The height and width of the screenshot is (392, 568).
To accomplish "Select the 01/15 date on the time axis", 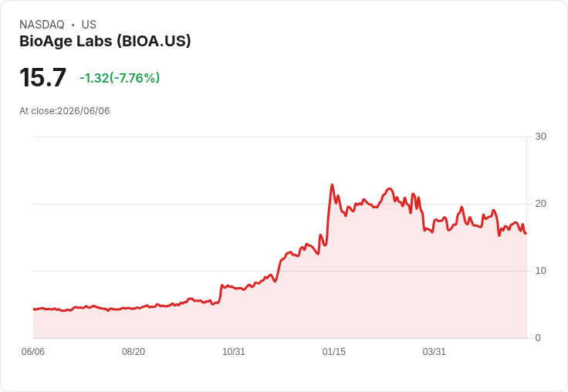I will pos(334,352).
